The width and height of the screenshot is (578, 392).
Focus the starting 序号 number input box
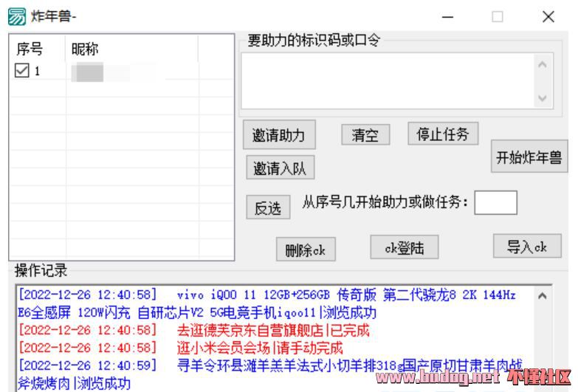(495, 203)
